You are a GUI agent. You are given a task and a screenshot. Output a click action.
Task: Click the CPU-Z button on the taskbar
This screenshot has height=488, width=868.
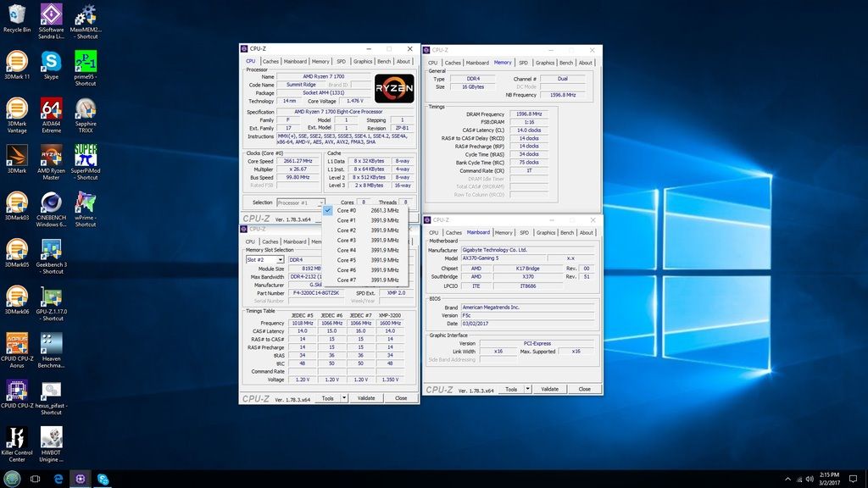[81, 479]
